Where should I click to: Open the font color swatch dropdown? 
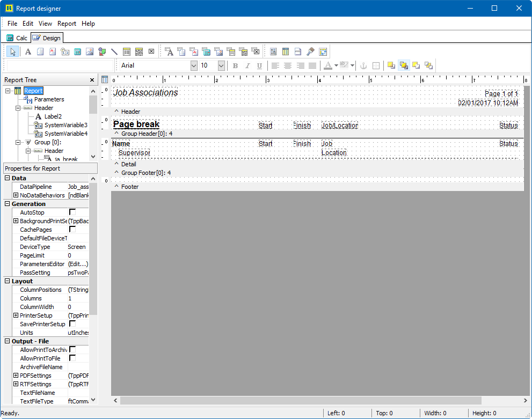click(x=336, y=65)
